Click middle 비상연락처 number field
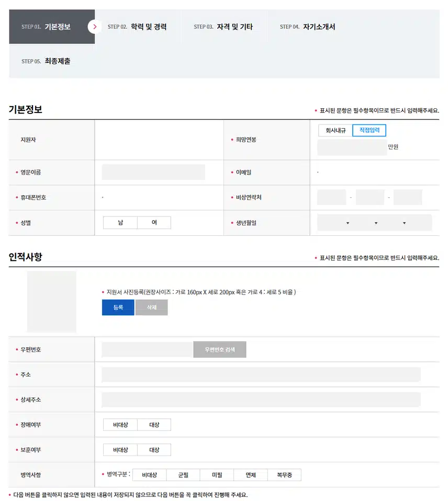 (369, 197)
